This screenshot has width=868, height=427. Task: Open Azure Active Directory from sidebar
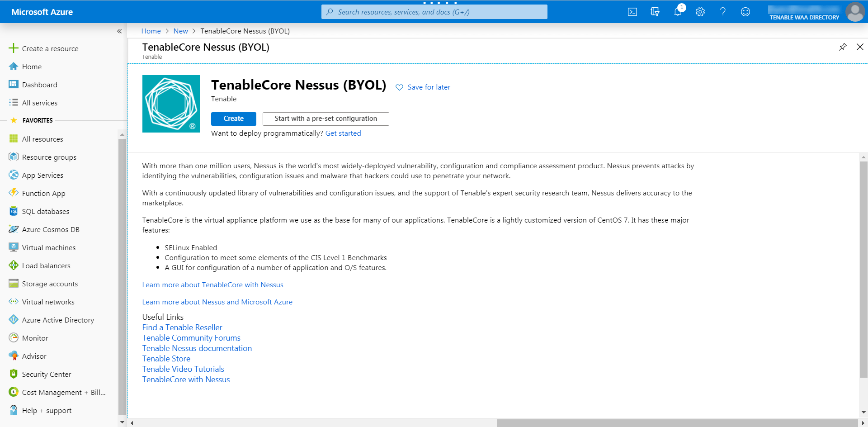pyautogui.click(x=58, y=320)
